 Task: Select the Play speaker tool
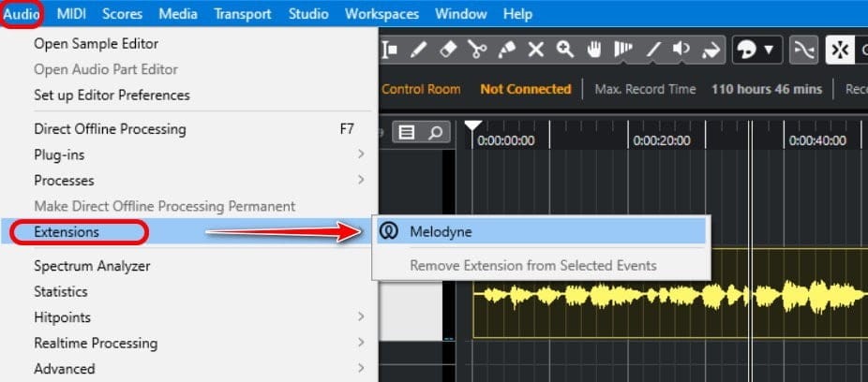[x=681, y=51]
